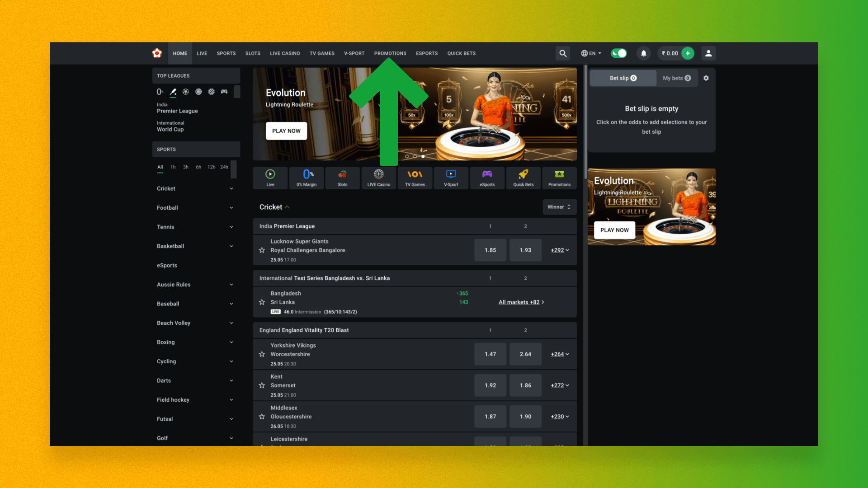Open bet slip settings gear
Screen dimensions: 868x488
706,78
